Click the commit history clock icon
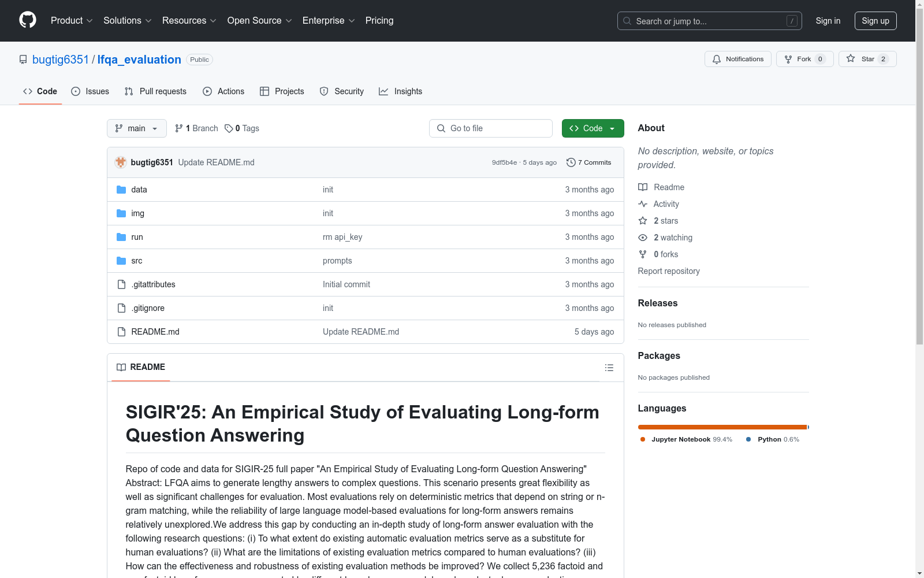This screenshot has width=924, height=578. coord(571,162)
